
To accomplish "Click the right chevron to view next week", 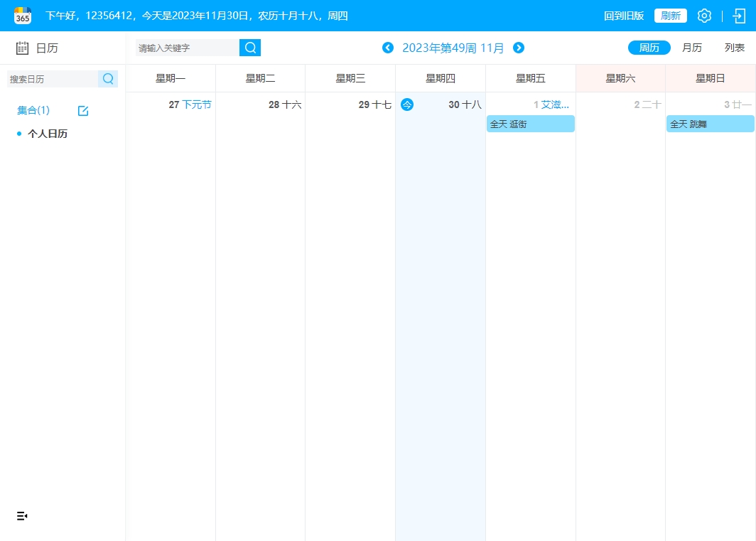I will click(x=519, y=48).
